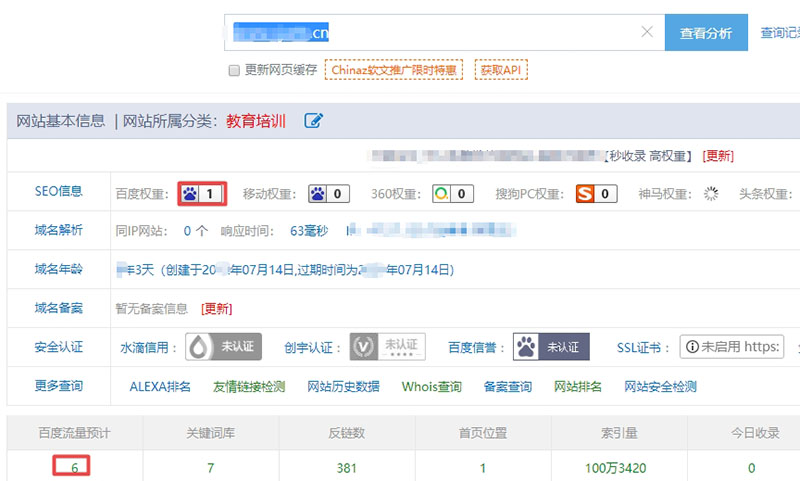The width and height of the screenshot is (800, 481).
Task: Open the Whois查询 link
Action: click(x=432, y=387)
